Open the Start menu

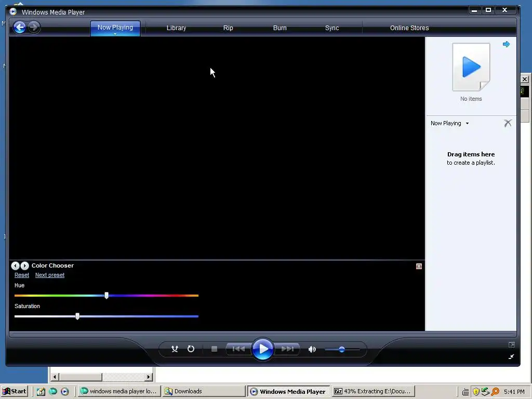[14, 391]
